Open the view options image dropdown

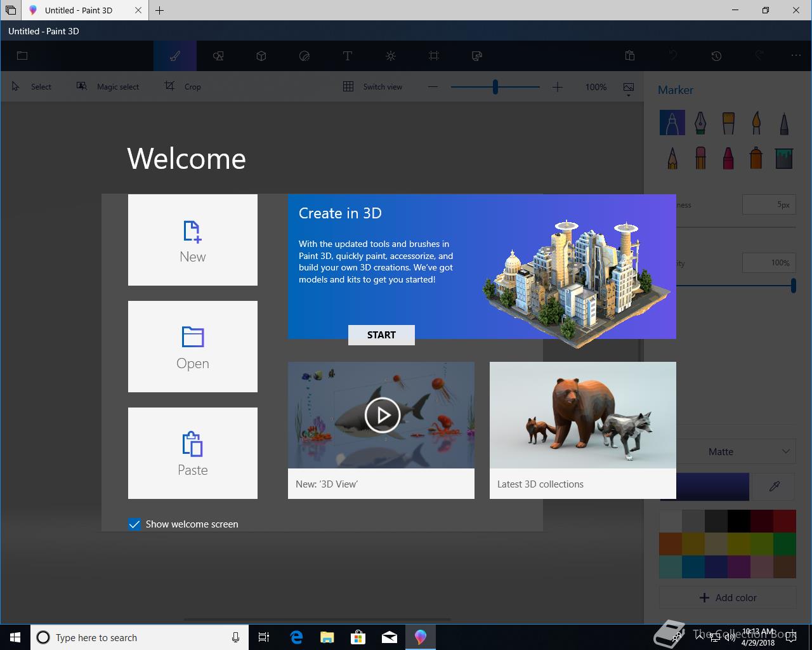629,88
